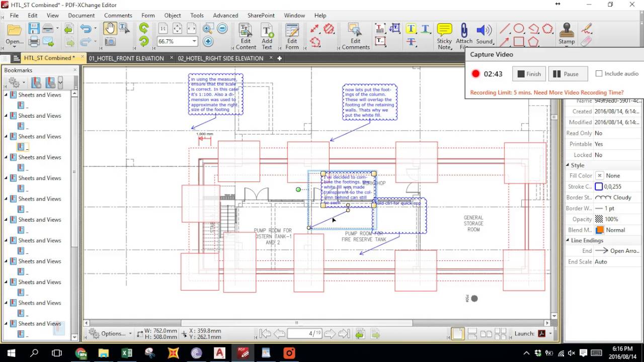Screen dimensions: 644x362
Task: Select the Sticky Note tool
Action: pyautogui.click(x=444, y=36)
